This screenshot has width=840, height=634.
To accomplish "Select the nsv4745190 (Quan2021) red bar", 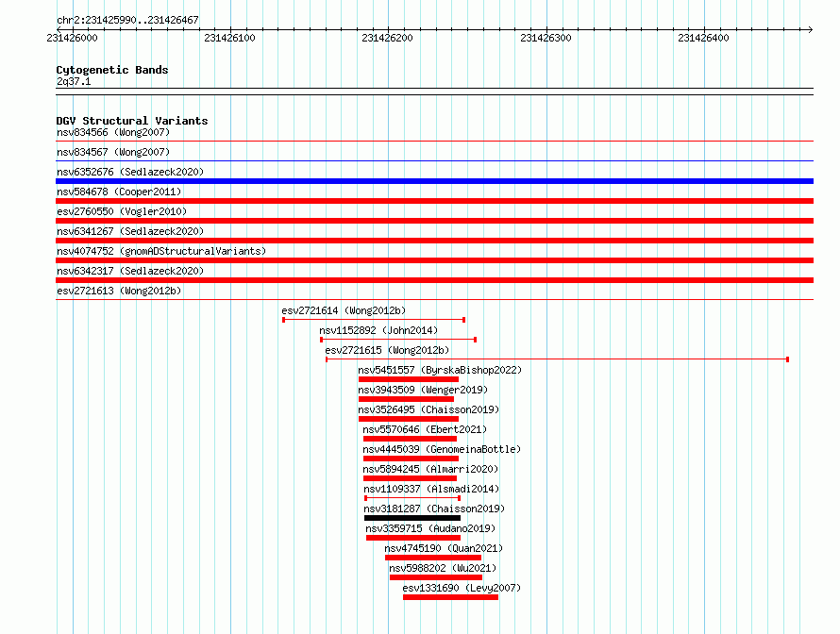I will click(433, 558).
